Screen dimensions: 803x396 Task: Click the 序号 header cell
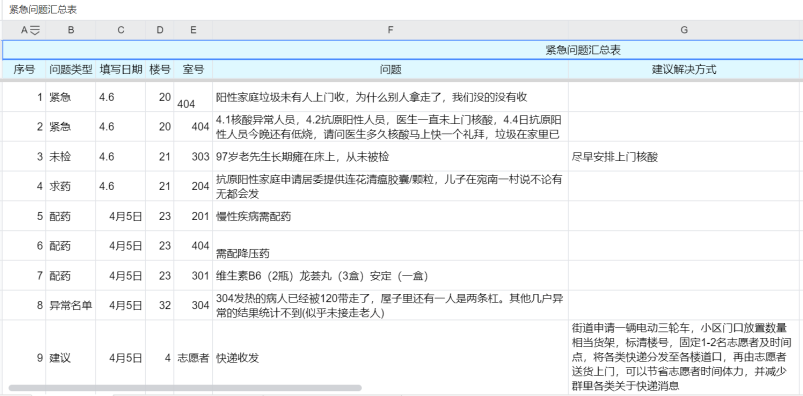(x=24, y=70)
